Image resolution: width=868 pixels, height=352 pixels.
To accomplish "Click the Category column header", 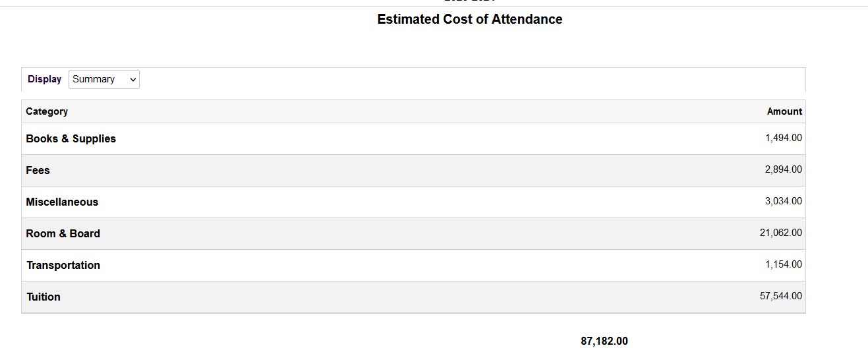I will pos(47,111).
